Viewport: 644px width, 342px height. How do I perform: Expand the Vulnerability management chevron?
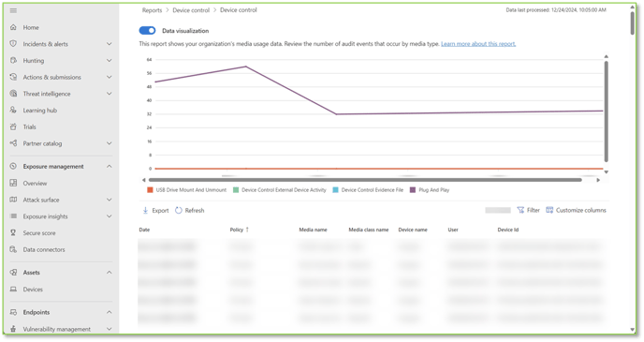[110, 329]
